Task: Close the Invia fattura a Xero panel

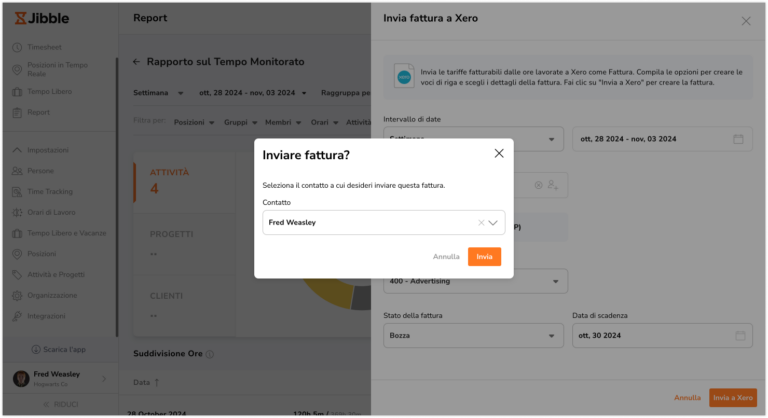Action: (745, 21)
